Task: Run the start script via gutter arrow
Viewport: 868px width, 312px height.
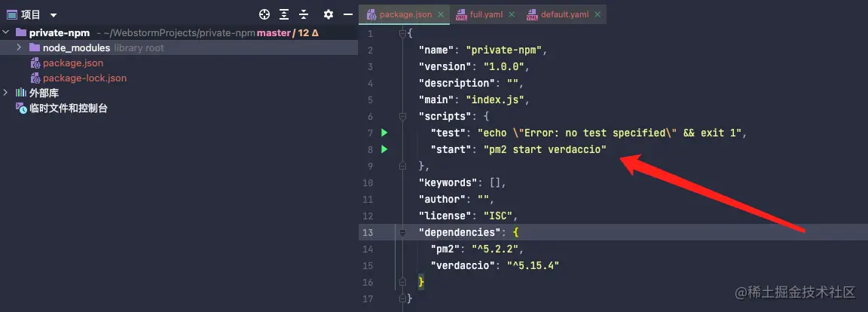Action: click(x=384, y=149)
